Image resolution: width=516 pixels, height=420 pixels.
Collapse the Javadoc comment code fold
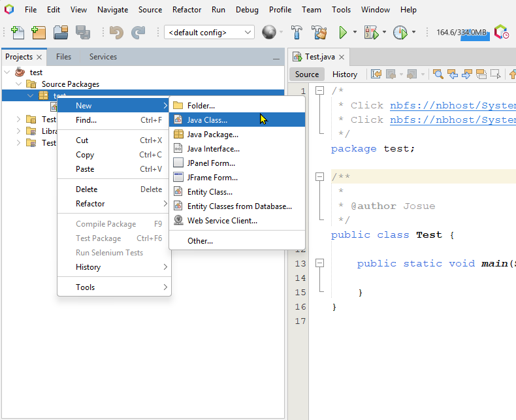click(319, 177)
